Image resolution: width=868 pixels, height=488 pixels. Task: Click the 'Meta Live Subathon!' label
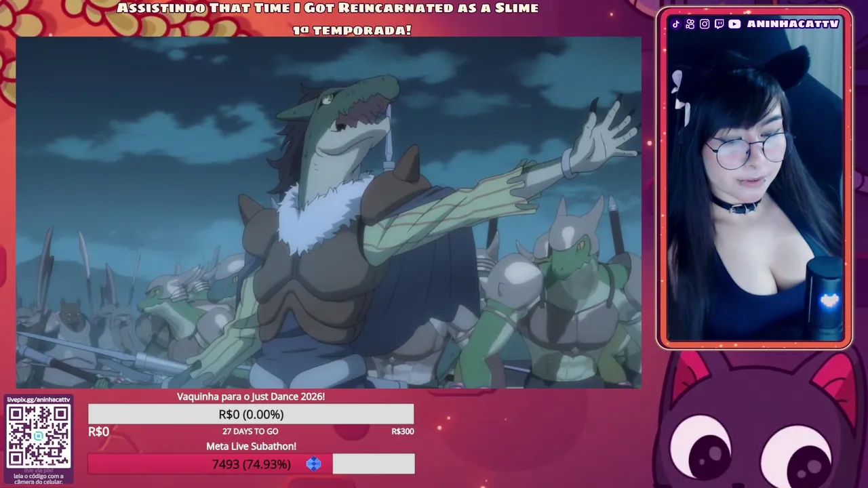click(x=251, y=446)
